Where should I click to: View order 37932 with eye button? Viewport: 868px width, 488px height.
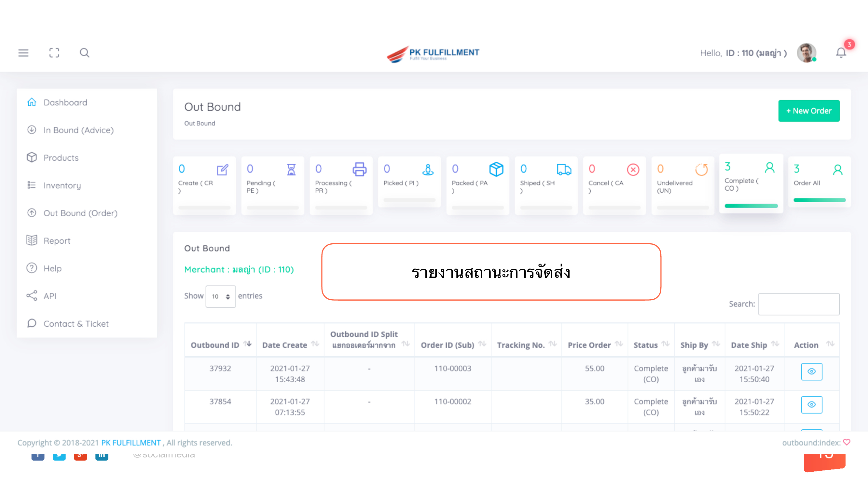coord(811,371)
